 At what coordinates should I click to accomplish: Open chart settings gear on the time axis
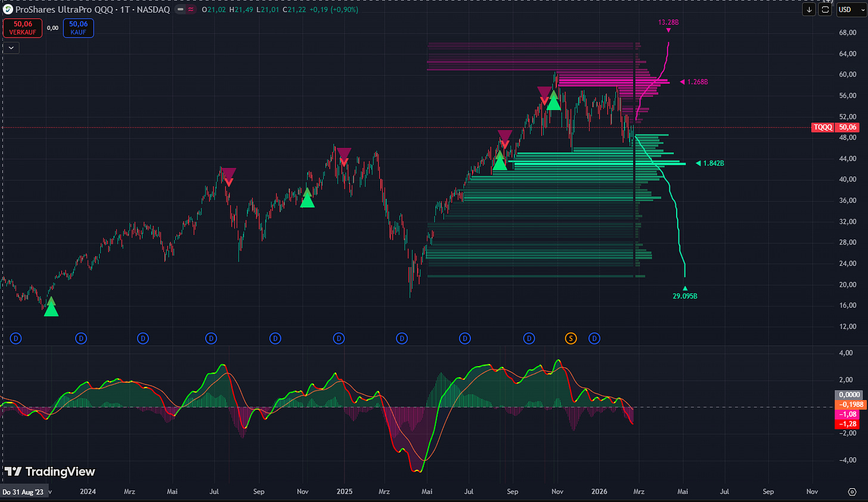(852, 492)
